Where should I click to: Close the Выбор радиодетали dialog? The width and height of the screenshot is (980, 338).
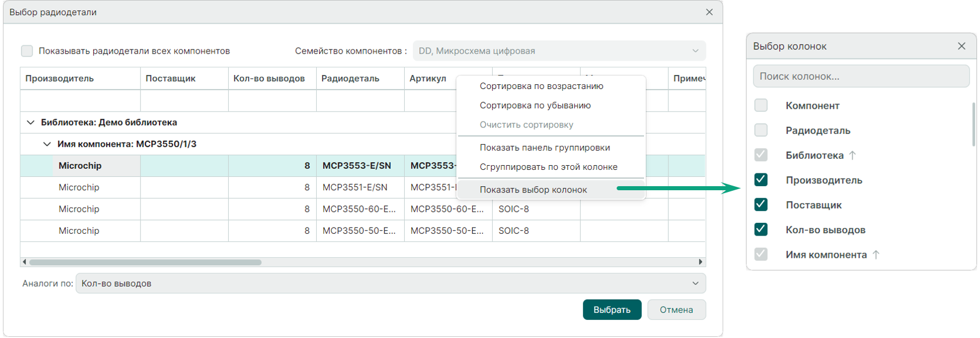coord(709,12)
